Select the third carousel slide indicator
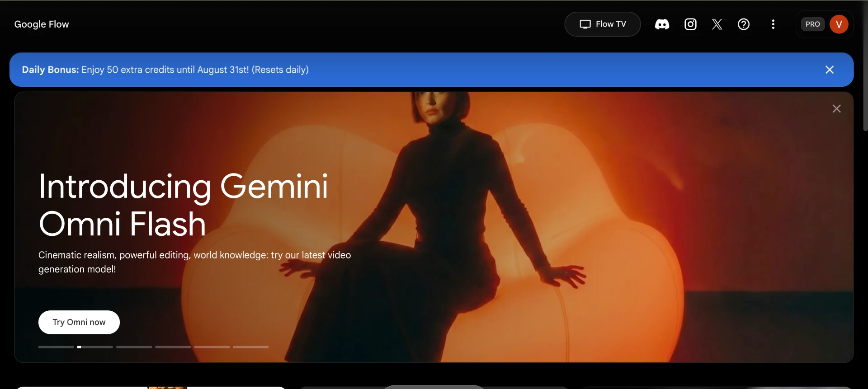 point(134,347)
